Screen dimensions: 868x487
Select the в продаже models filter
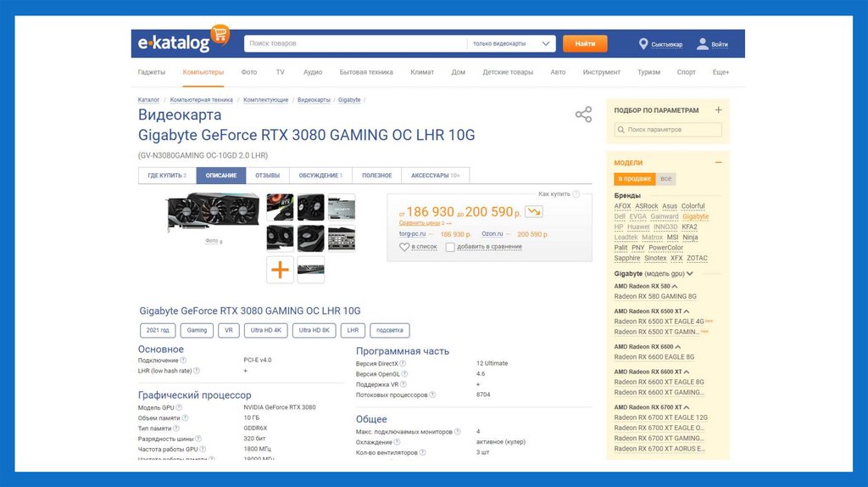[634, 179]
